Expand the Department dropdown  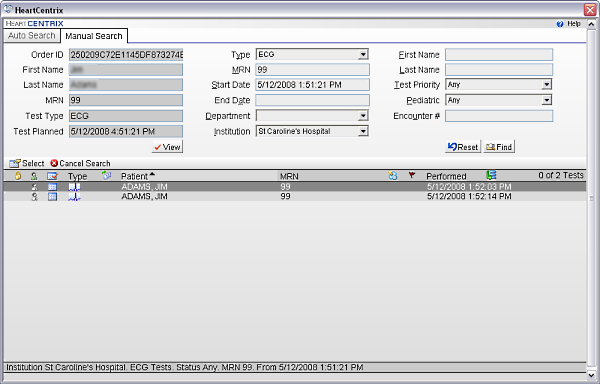363,116
